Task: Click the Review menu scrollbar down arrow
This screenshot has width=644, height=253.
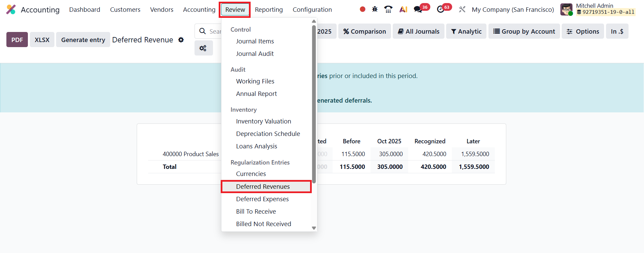Action: coord(314,228)
